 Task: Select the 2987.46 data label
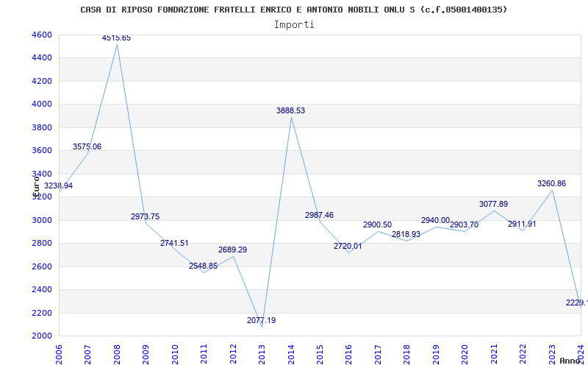319,215
